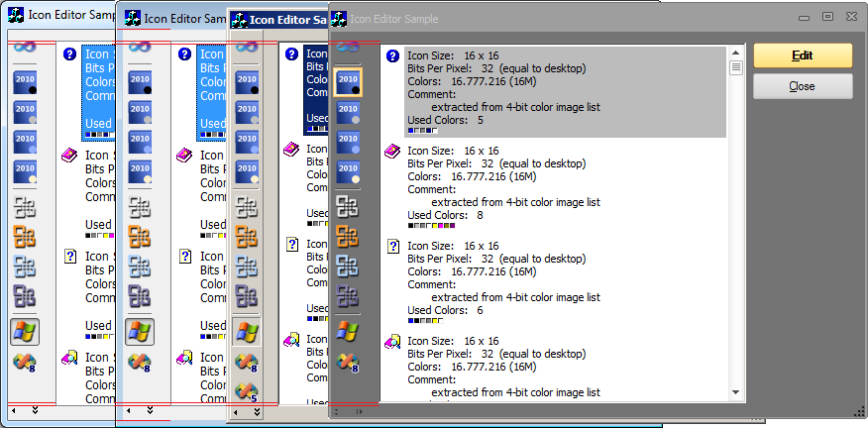The width and height of the screenshot is (868, 428).
Task: Choose the Visual Studio 8 icon in the leftmost window
Action: coord(25,362)
